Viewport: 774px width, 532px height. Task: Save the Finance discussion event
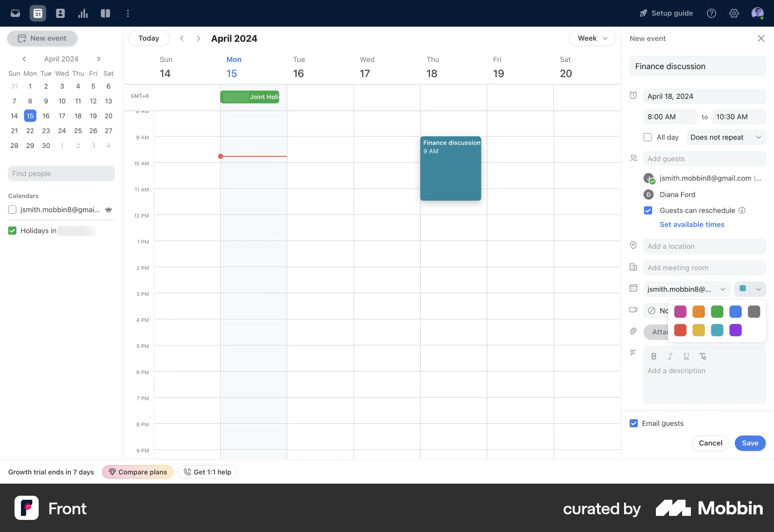coord(749,443)
